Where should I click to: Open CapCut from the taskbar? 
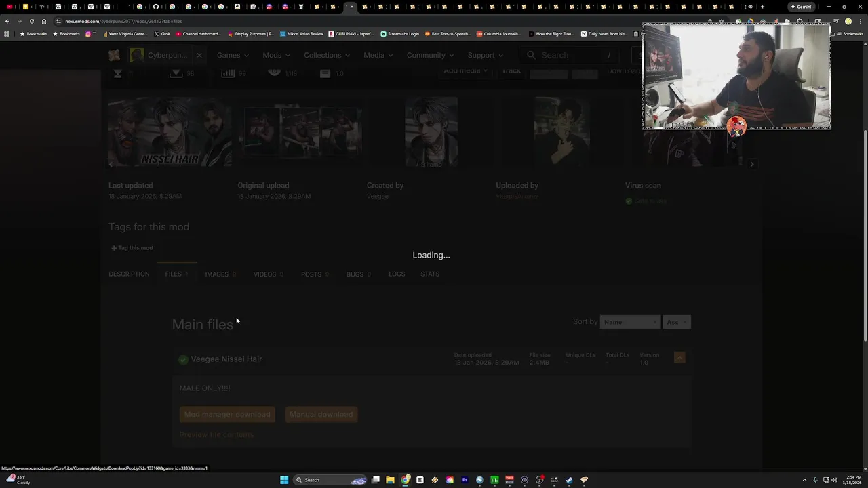[x=420, y=480]
